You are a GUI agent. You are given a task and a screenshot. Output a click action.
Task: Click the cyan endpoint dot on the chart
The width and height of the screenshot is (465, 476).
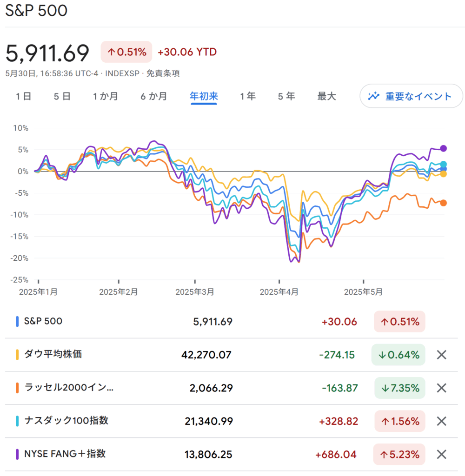point(444,164)
